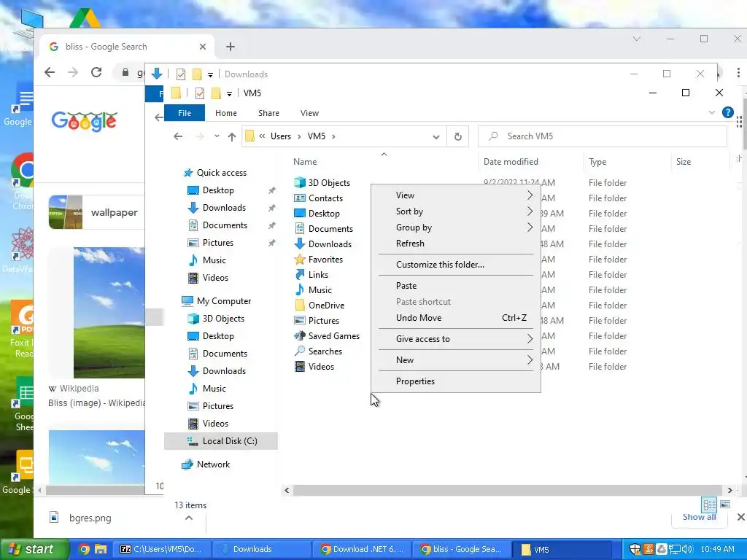Switch to large icons view in status bar
Screen dimensions: 747x560
point(725,505)
